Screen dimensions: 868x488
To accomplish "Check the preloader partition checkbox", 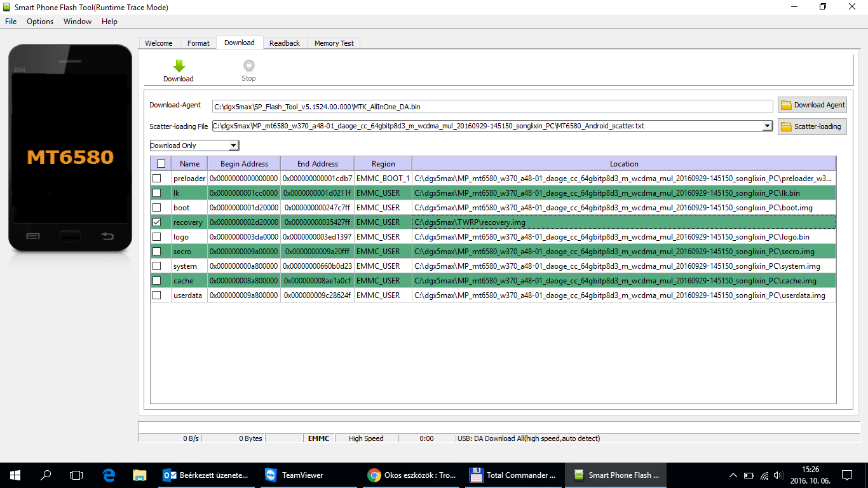I will point(157,179).
